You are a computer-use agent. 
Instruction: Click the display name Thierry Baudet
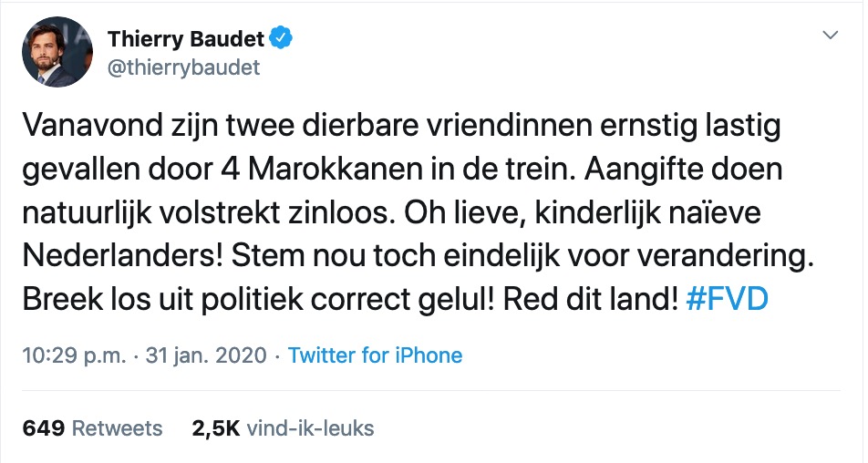[x=186, y=39]
